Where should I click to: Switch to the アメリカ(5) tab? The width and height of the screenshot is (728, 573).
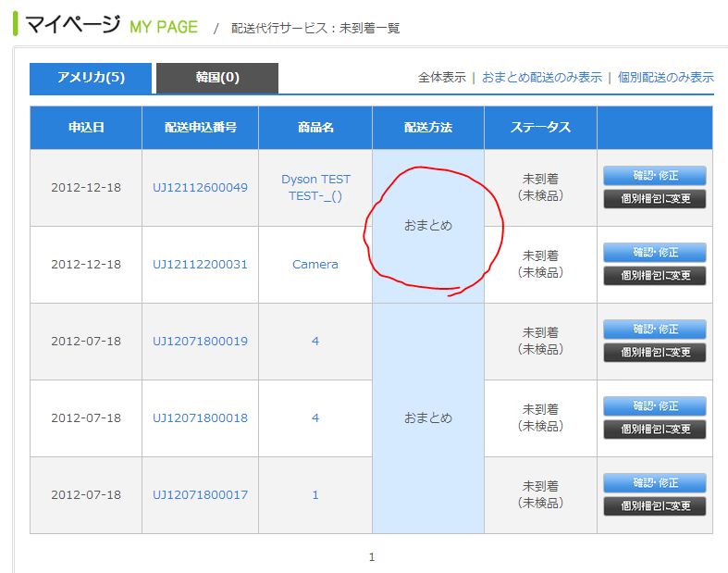point(91,78)
